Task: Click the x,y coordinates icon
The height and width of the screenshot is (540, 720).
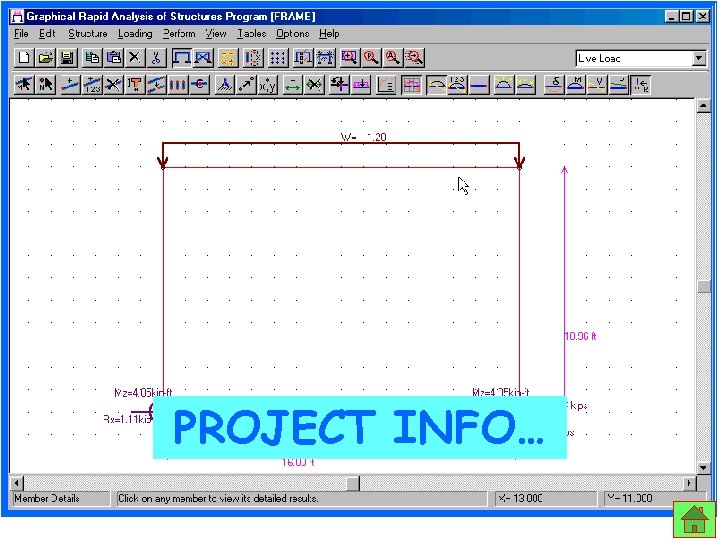Action: coord(268,85)
